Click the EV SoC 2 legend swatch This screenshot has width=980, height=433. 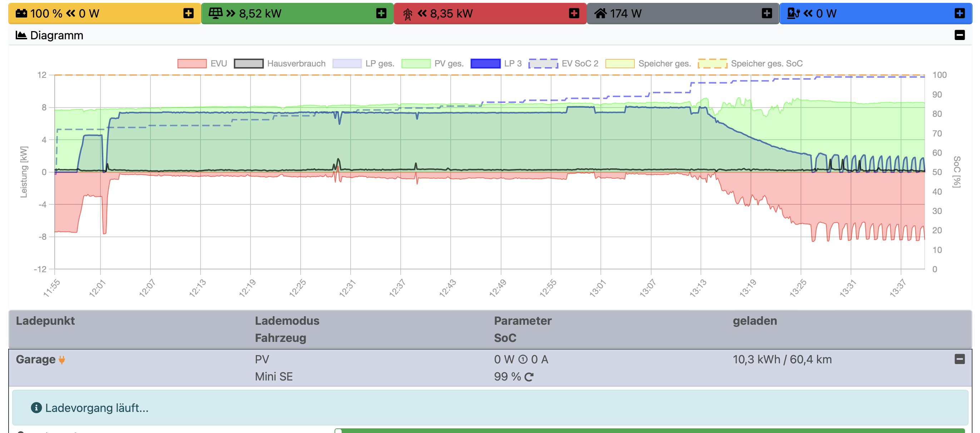(x=543, y=64)
